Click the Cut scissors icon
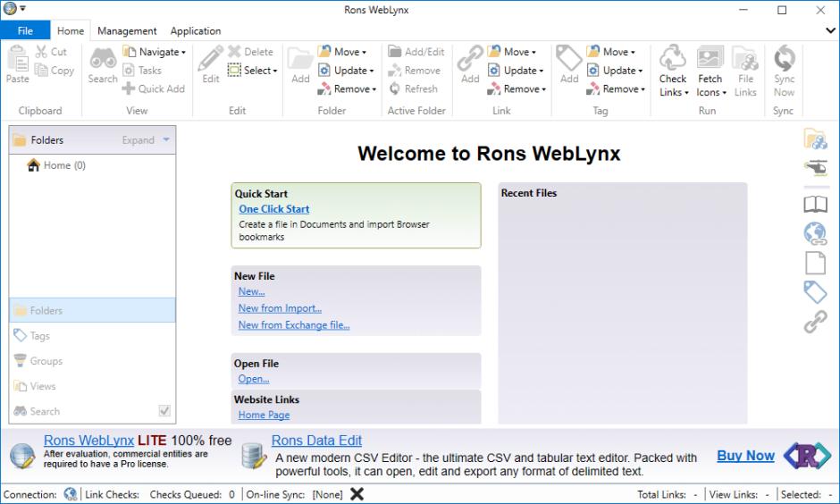The height and width of the screenshot is (504, 840). [x=41, y=52]
